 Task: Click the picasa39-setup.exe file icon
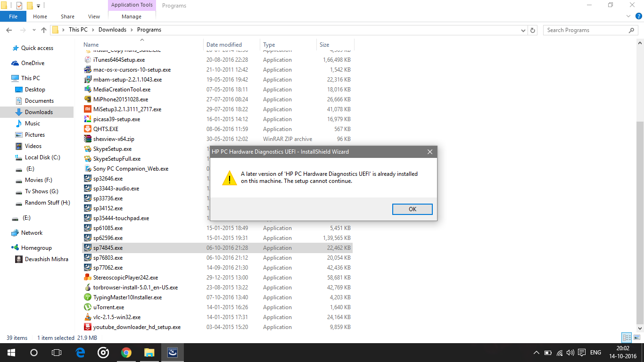(88, 119)
